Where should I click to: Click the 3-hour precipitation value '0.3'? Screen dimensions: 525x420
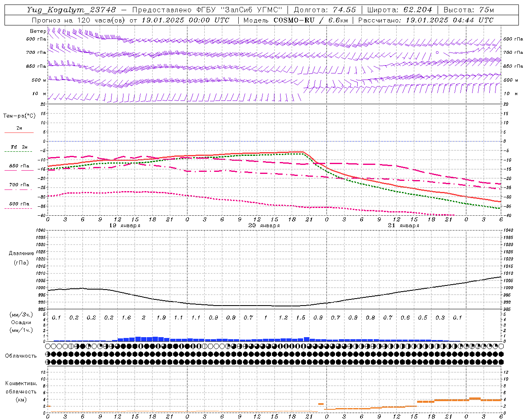pos(440,317)
